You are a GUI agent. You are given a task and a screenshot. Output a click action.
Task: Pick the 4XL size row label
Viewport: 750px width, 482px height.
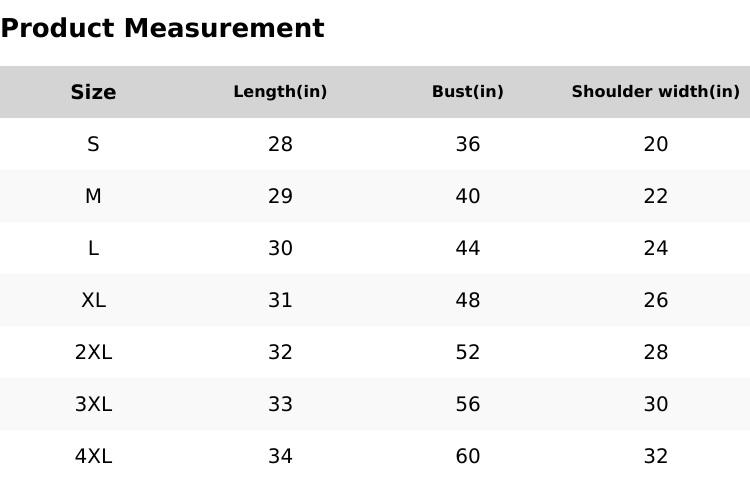click(93, 456)
